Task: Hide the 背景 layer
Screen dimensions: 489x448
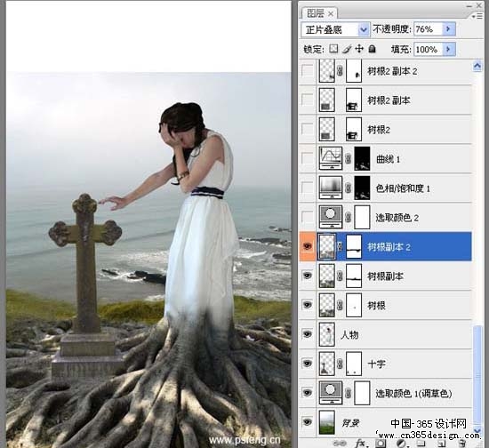Action: pyautogui.click(x=308, y=422)
